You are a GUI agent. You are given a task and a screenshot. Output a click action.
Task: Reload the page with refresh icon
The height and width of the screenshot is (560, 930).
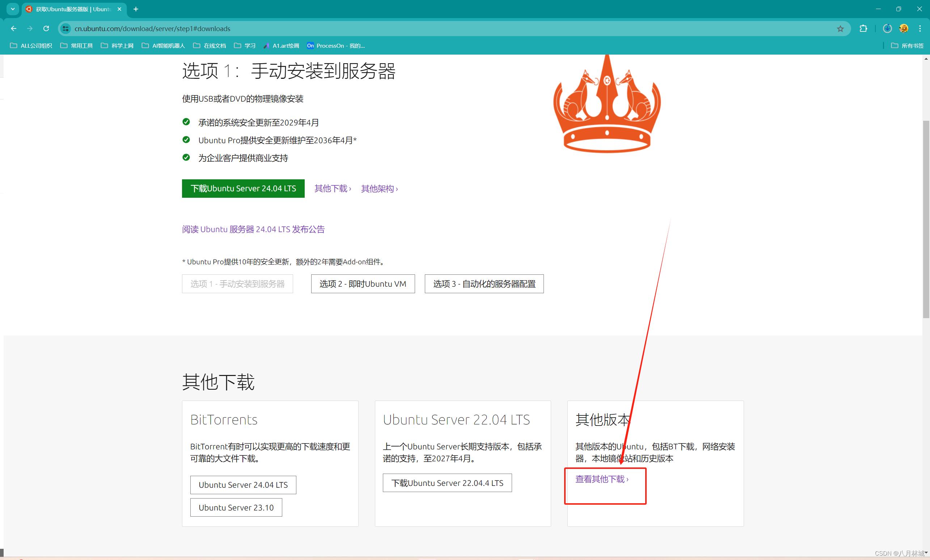click(x=46, y=29)
